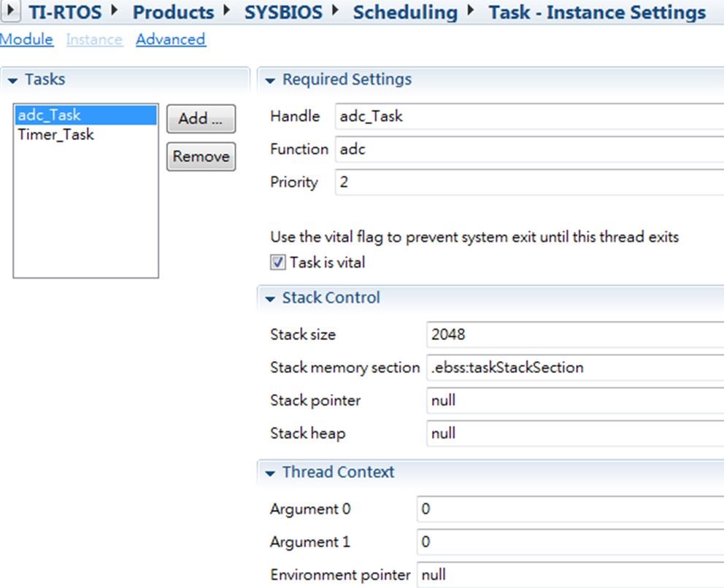Collapse the Tasks section

point(13,81)
